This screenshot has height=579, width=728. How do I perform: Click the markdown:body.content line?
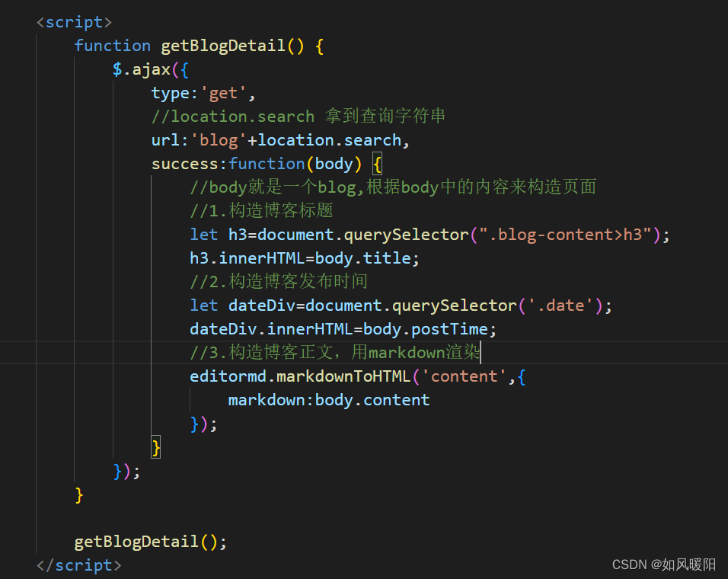329,400
